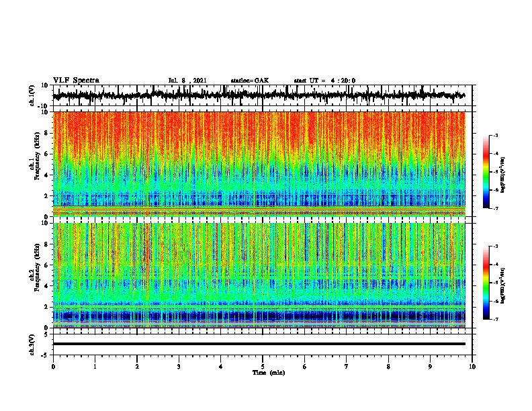Screen dimensions: 532x411
Task: Click time axis tick label '0'
Action: point(53,367)
